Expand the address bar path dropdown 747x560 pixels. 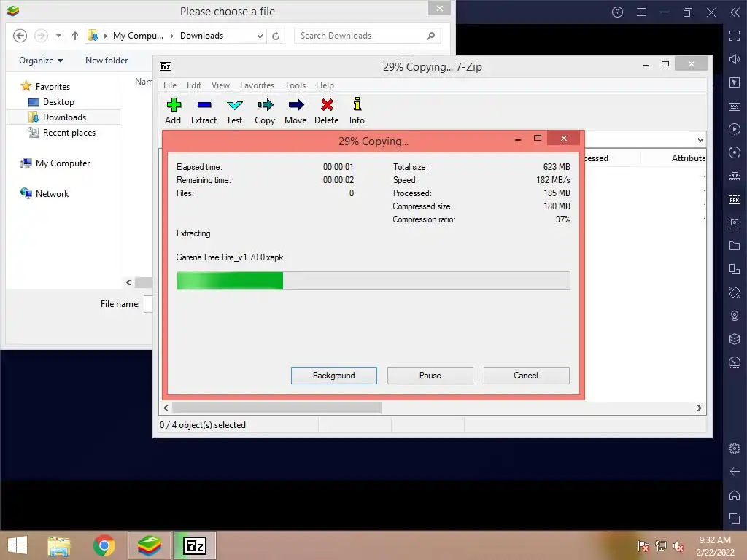pyautogui.click(x=260, y=36)
